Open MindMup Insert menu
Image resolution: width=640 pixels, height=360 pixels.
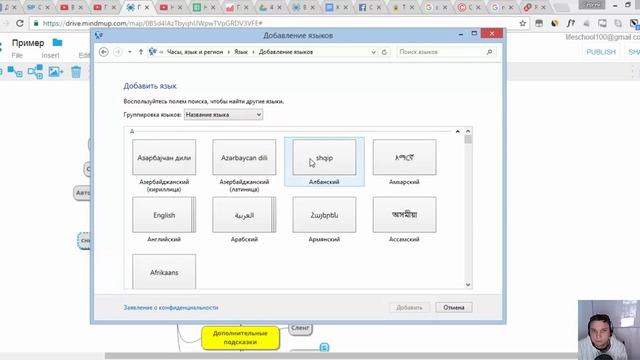pyautogui.click(x=50, y=56)
